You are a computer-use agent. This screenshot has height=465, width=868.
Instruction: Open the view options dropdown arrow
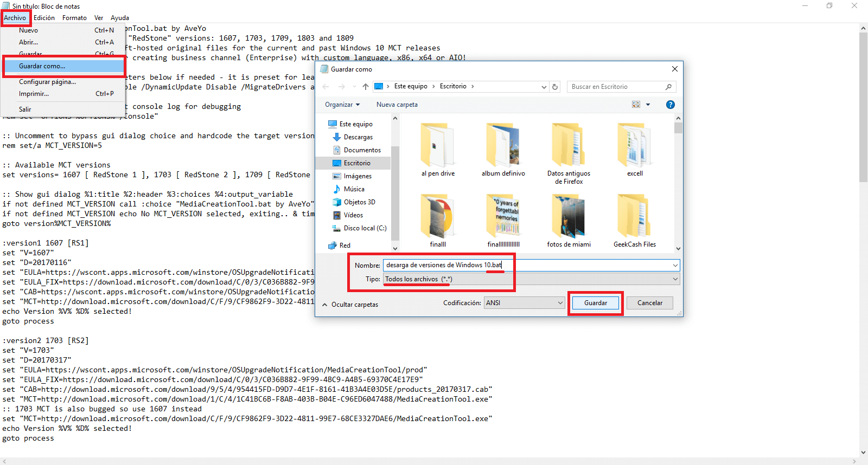pyautogui.click(x=648, y=105)
